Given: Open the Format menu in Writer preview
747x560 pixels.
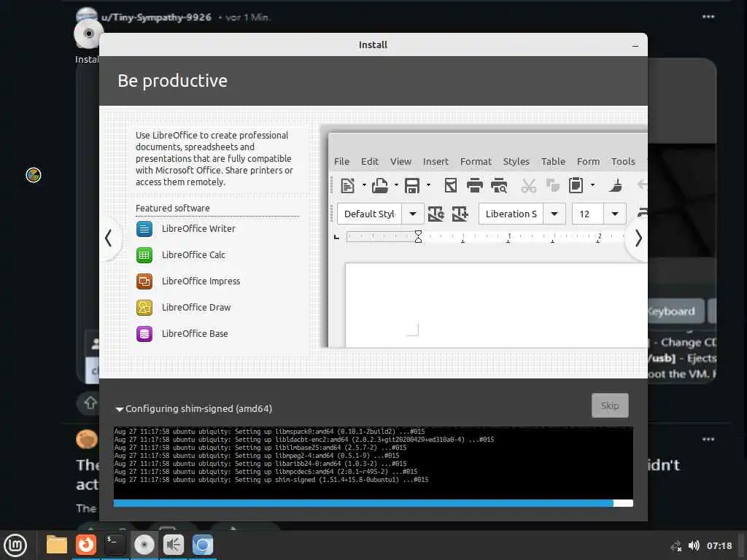Looking at the screenshot, I should pyautogui.click(x=476, y=162).
